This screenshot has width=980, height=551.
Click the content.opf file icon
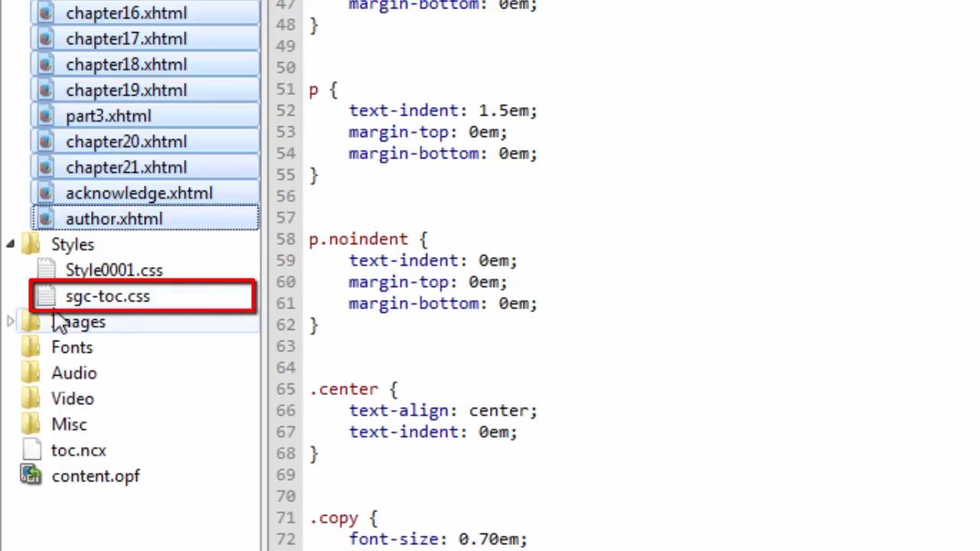coord(31,476)
